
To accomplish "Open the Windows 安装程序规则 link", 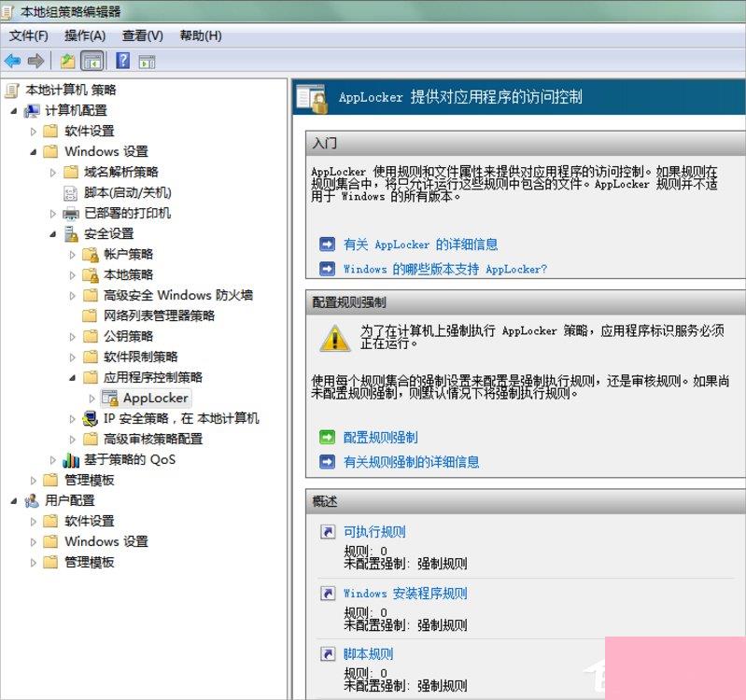I will click(x=405, y=593).
